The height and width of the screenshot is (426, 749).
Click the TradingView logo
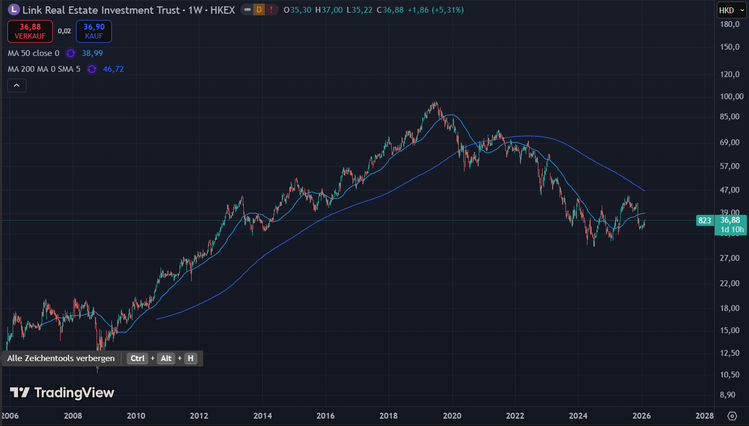coord(62,393)
